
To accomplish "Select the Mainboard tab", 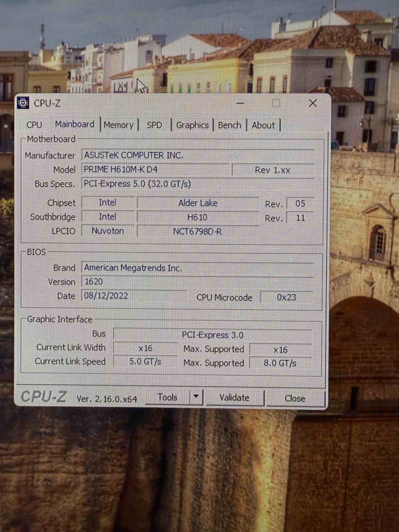I will [x=75, y=124].
